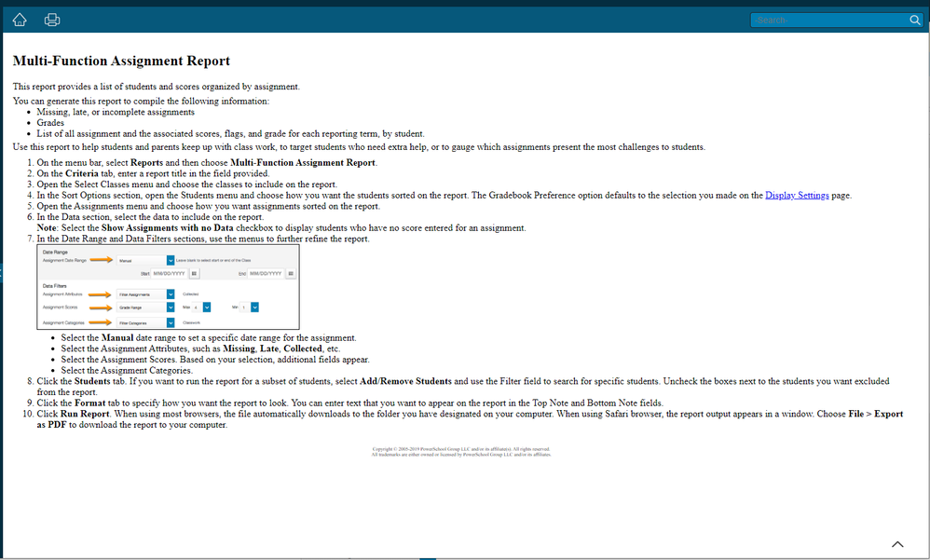
Task: Expand the Min score dropdown
Action: (254, 307)
